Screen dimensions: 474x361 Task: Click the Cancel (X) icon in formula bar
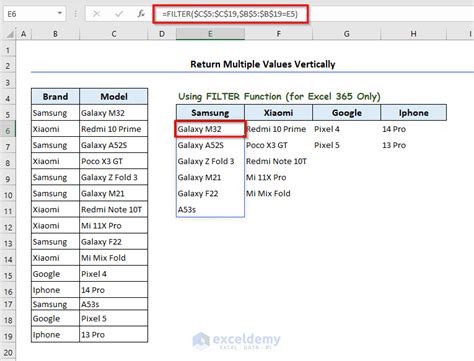pos(96,14)
